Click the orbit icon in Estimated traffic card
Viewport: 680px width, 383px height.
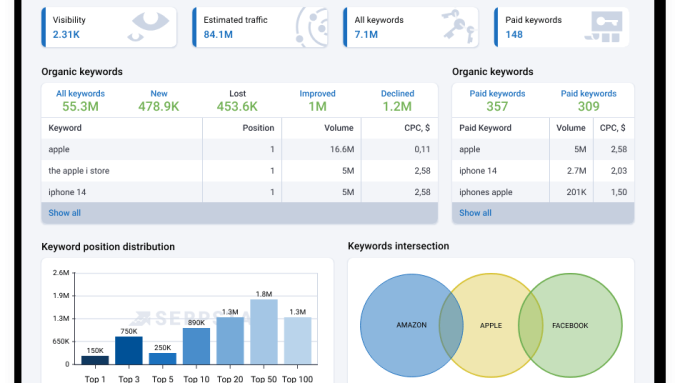pyautogui.click(x=311, y=27)
